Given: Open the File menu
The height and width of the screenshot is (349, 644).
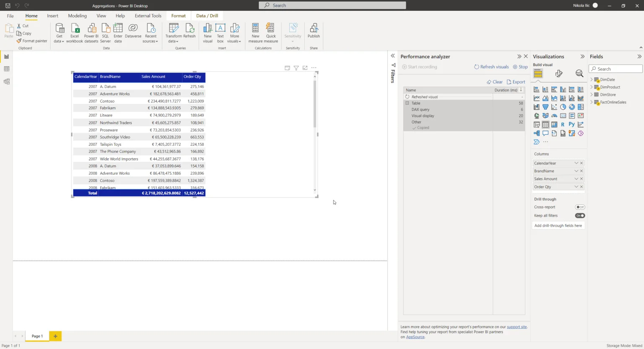Looking at the screenshot, I should click(x=10, y=16).
